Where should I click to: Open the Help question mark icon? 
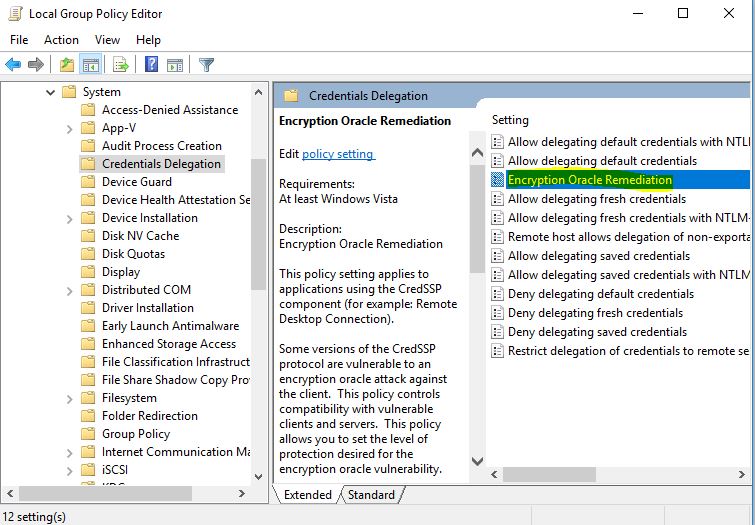(152, 64)
